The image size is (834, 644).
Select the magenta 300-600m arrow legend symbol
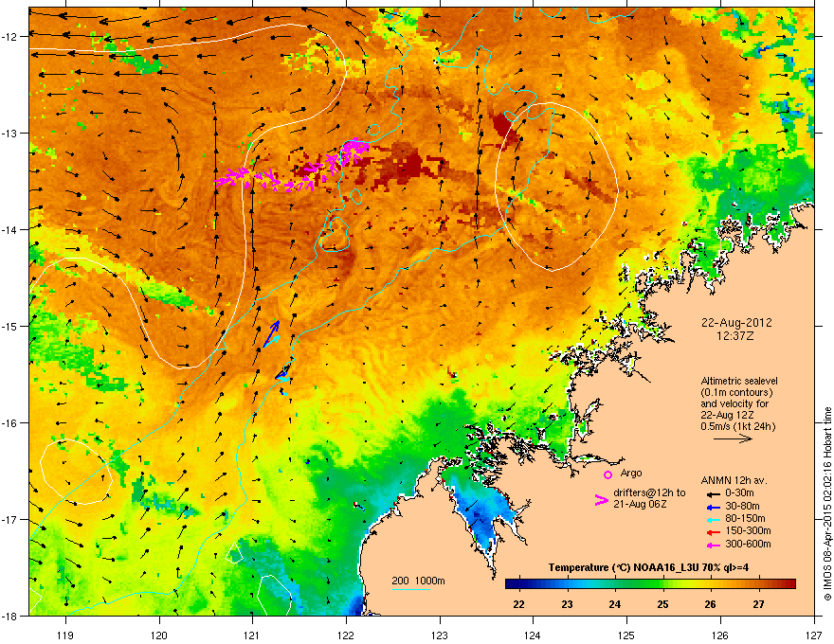[x=713, y=545]
